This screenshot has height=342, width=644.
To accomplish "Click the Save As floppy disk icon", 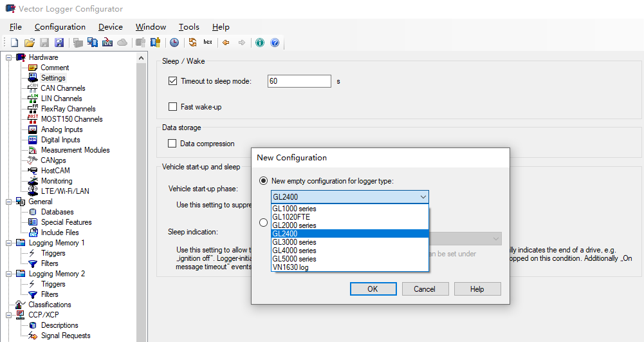I will coord(59,43).
